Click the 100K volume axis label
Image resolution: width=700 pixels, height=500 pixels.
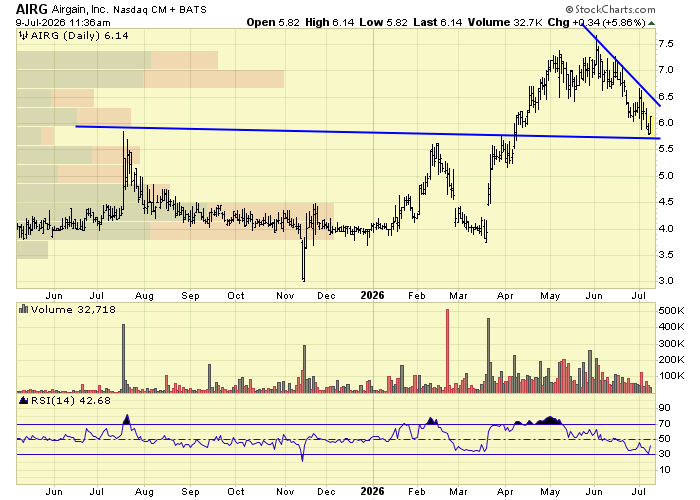671,376
